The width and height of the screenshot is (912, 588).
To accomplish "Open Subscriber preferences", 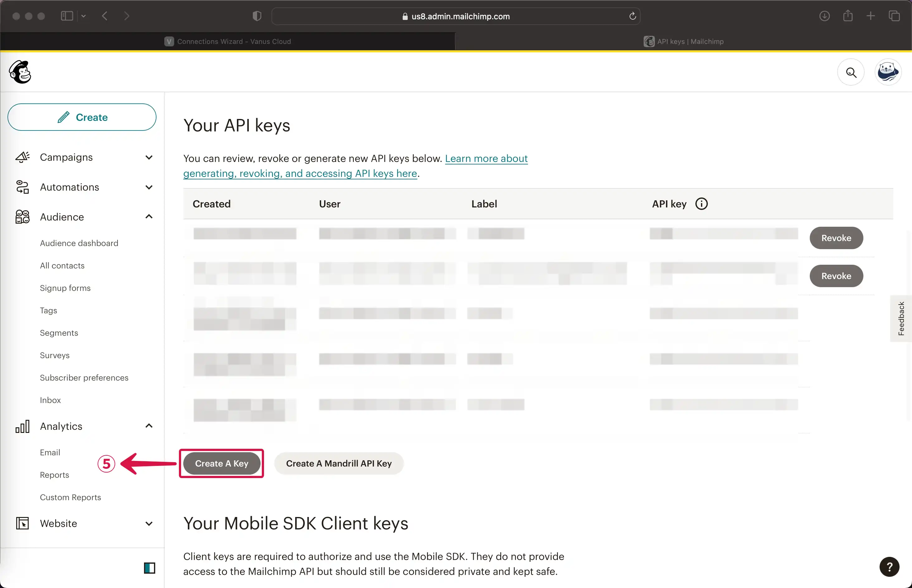I will click(x=84, y=377).
